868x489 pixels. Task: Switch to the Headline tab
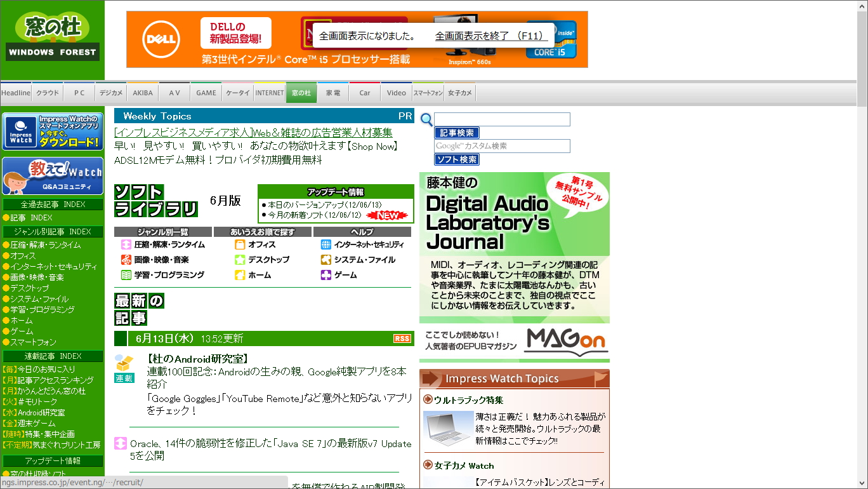click(x=15, y=92)
